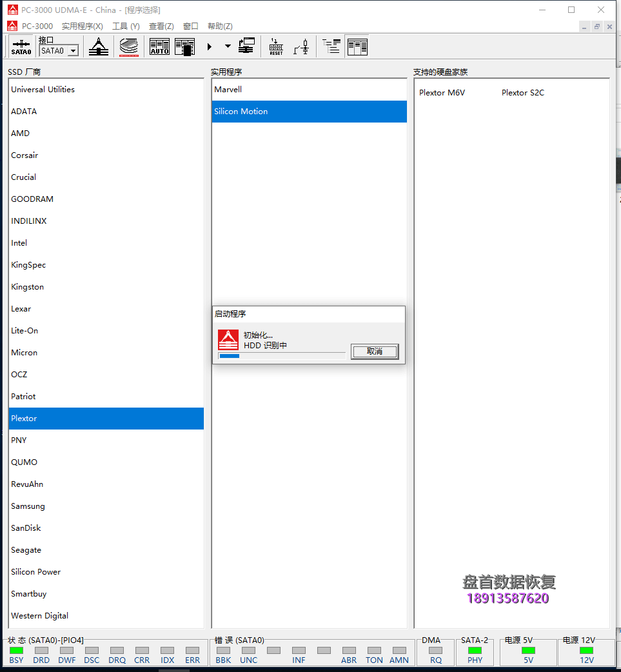Click the stacked disk platters toolbar icon
The height and width of the screenshot is (672, 621).
(x=129, y=46)
